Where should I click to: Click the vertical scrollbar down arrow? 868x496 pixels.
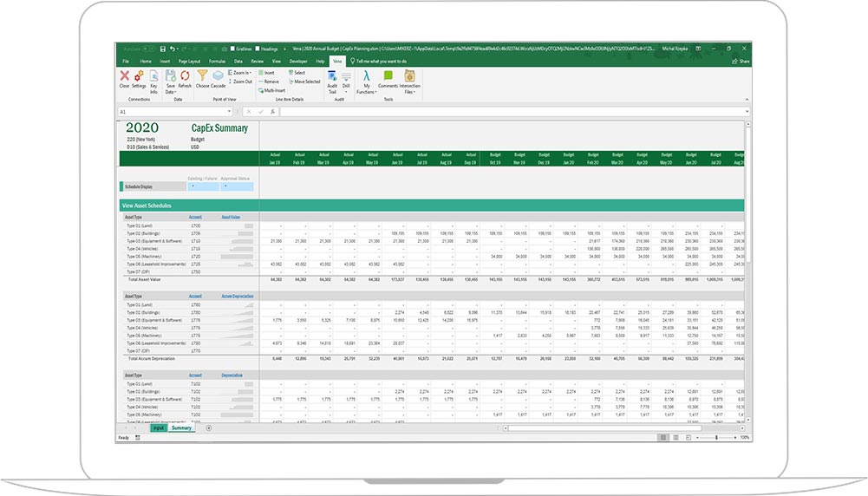(x=747, y=421)
